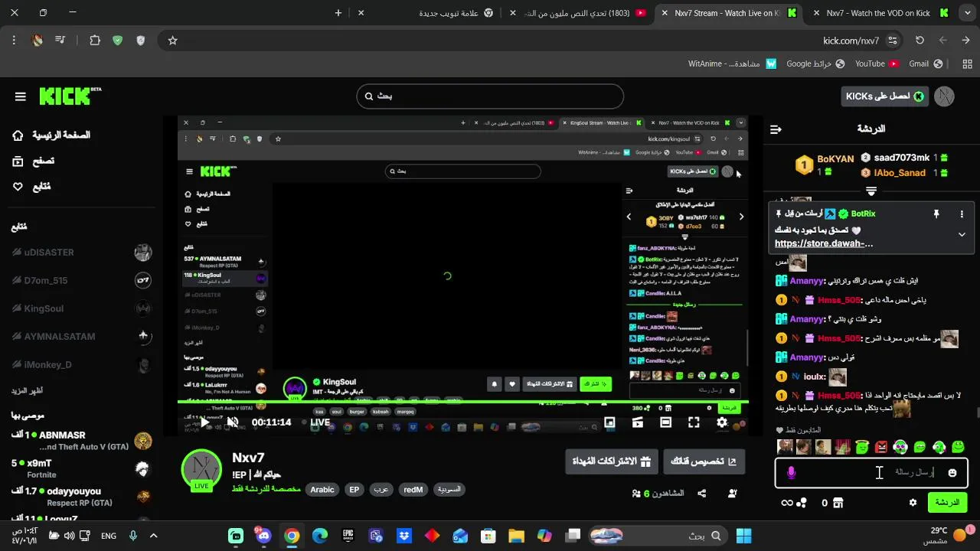Show hidden system tray icons
This screenshot has width=980, height=551.
coord(153,536)
